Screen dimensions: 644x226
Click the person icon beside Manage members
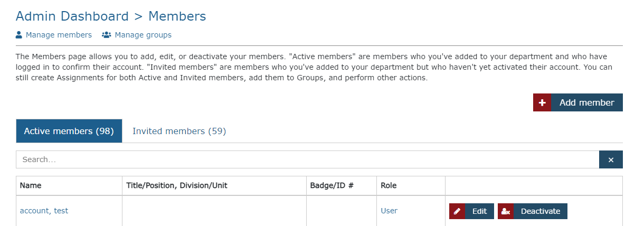click(19, 35)
